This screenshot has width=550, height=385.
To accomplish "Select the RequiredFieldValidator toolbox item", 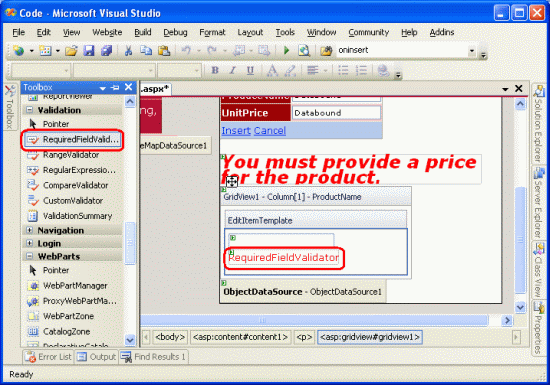I will coord(73,140).
